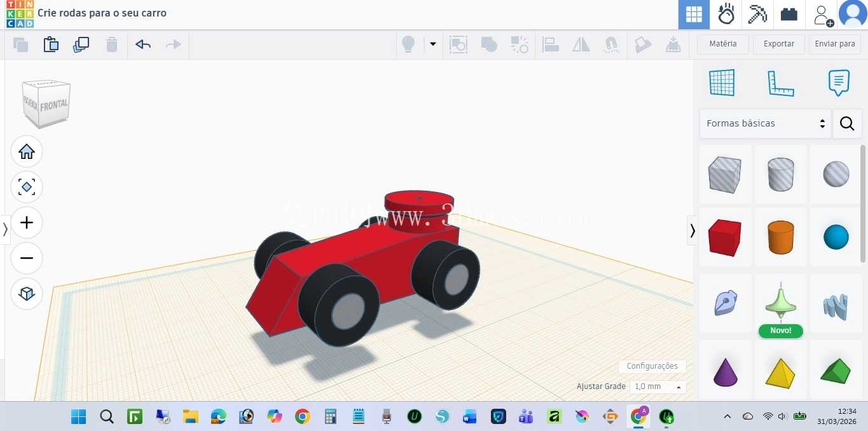Click the undo arrow icon
The height and width of the screenshot is (431, 868).
point(143,44)
